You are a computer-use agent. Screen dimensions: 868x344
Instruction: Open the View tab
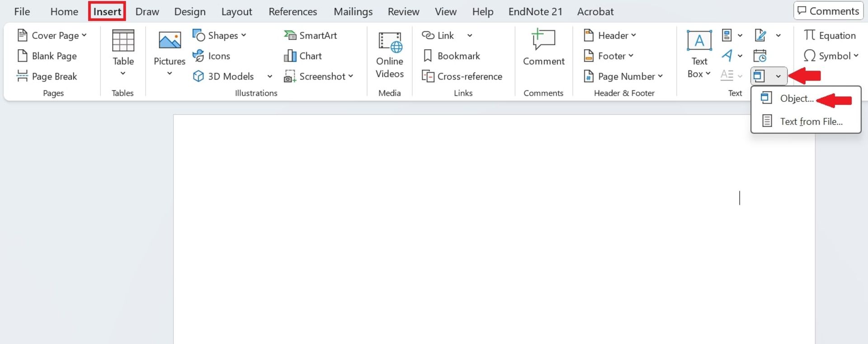tap(446, 12)
